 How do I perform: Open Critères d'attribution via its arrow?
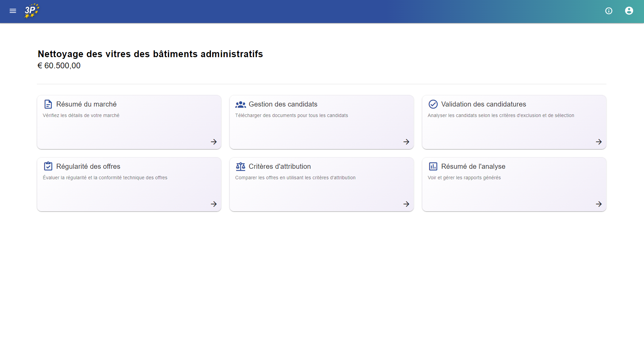point(406,204)
